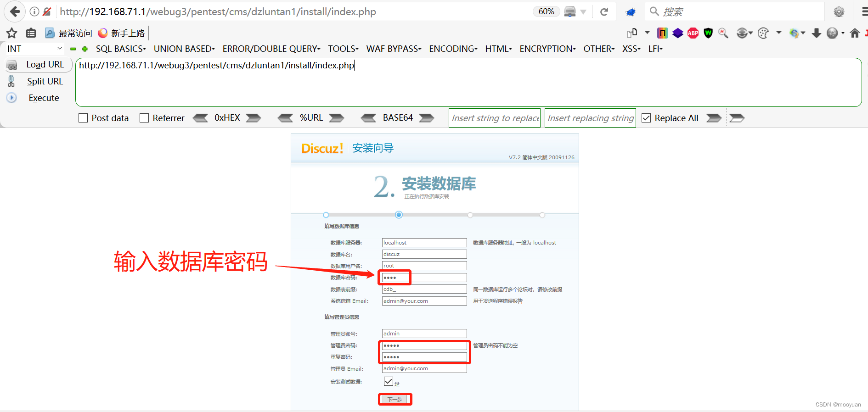Open the 最常访问 bookmark folder

pyautogui.click(x=68, y=33)
